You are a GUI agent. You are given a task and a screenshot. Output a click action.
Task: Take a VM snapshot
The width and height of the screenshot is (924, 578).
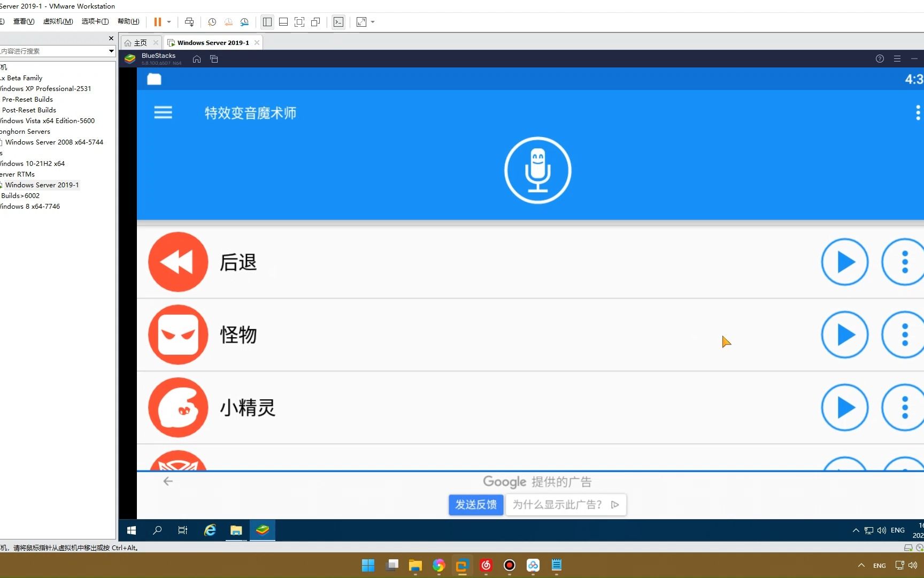[212, 22]
